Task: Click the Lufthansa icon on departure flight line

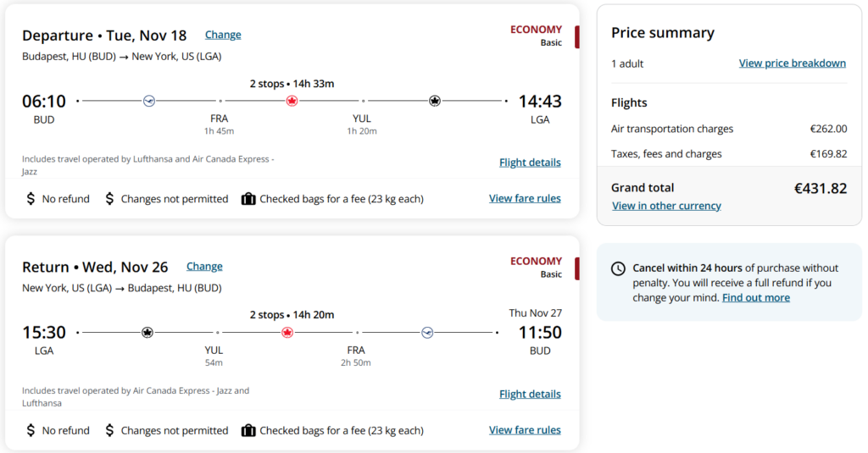Action: [149, 101]
